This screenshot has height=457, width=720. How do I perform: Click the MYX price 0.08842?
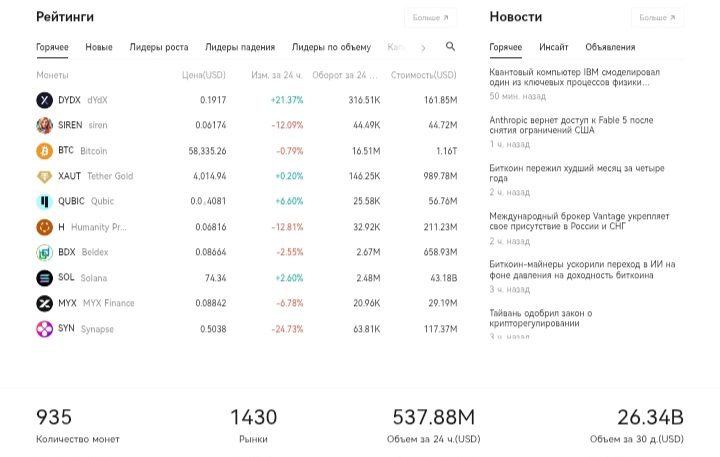coord(211,304)
